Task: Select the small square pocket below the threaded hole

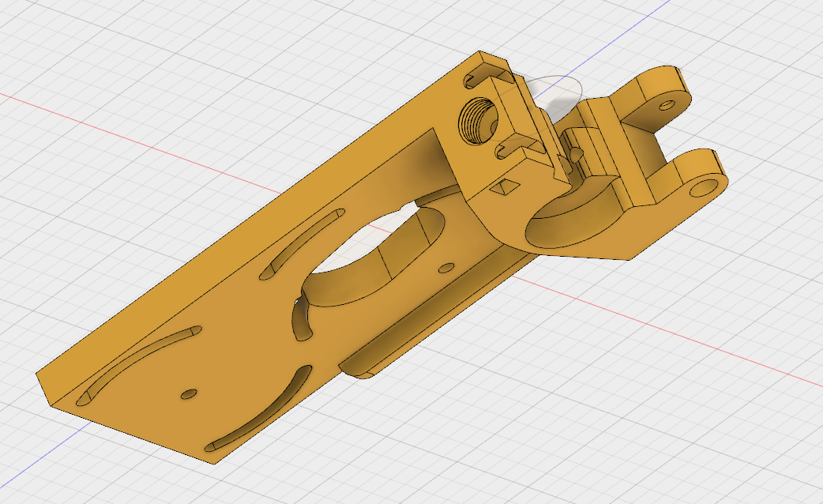Action: pos(505,186)
